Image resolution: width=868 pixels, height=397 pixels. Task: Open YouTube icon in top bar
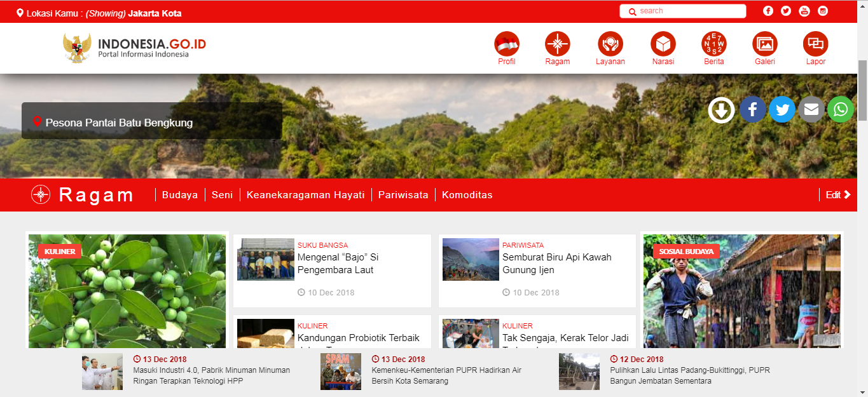pyautogui.click(x=804, y=11)
